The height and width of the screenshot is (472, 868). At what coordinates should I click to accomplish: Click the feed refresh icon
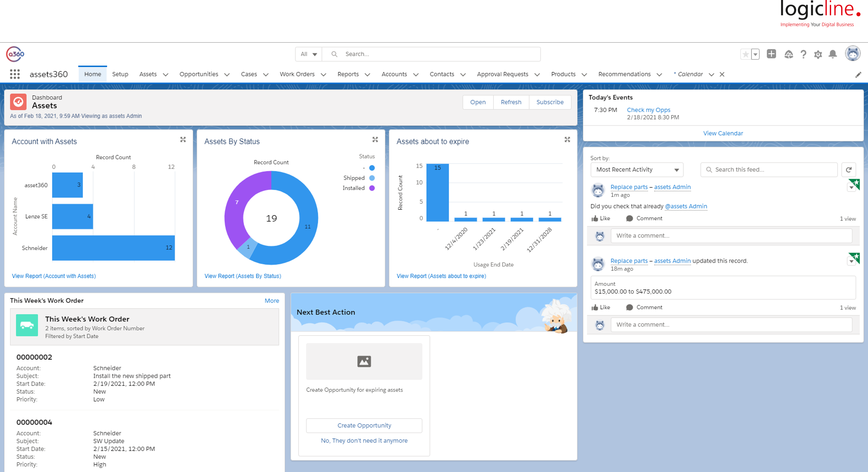pyautogui.click(x=849, y=170)
